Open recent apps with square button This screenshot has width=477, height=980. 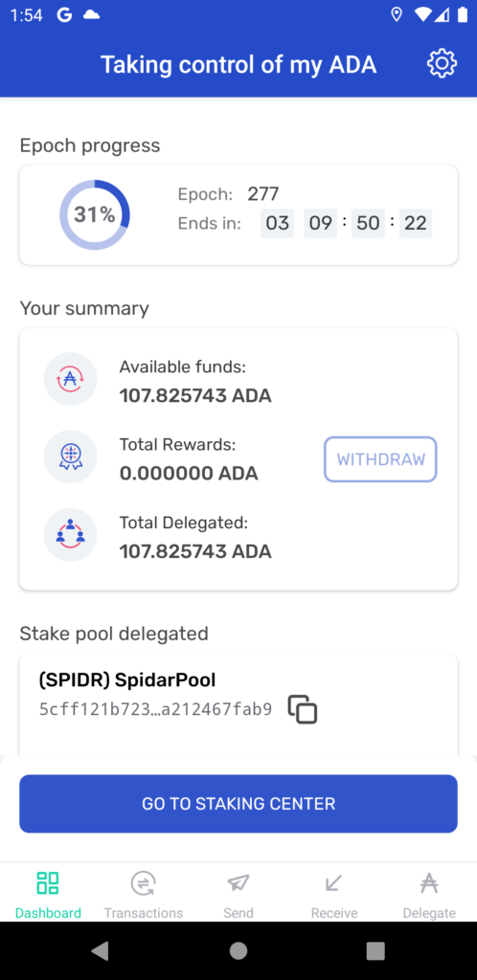click(375, 950)
